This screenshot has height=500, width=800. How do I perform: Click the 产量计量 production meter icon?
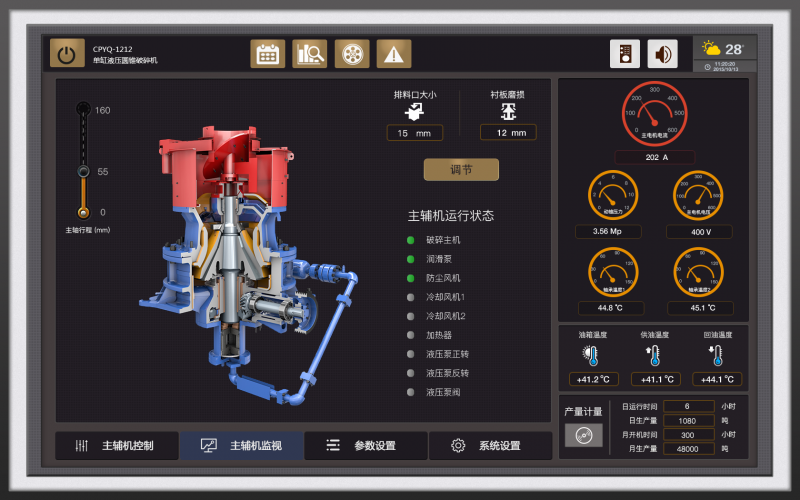[x=583, y=435]
